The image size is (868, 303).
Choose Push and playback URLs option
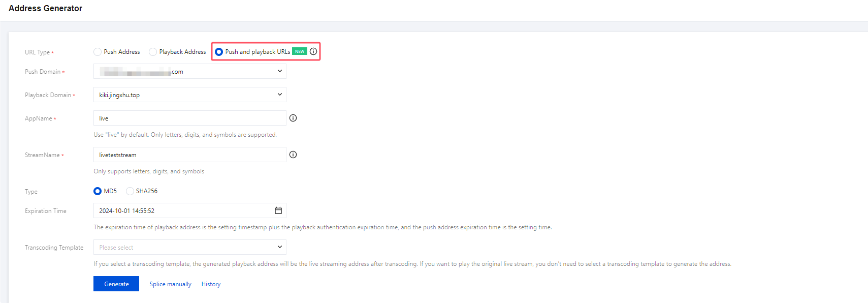(219, 52)
